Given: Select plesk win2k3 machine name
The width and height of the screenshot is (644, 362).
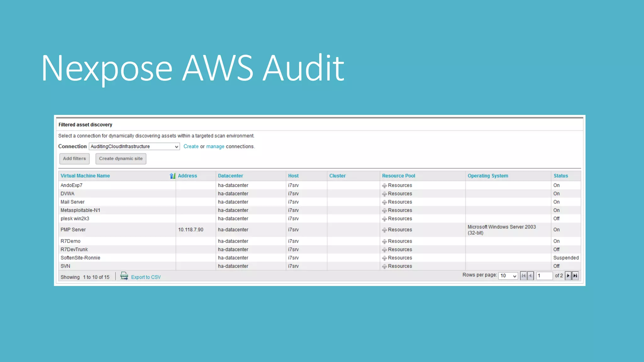Looking at the screenshot, I should (x=75, y=219).
